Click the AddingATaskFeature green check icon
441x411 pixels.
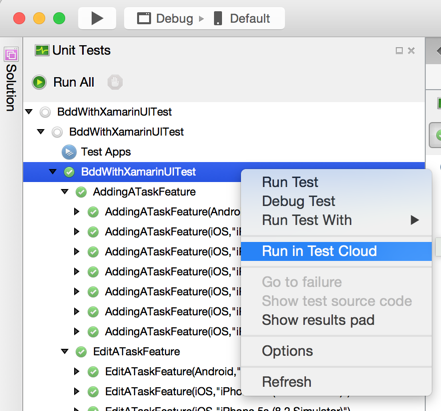81,192
